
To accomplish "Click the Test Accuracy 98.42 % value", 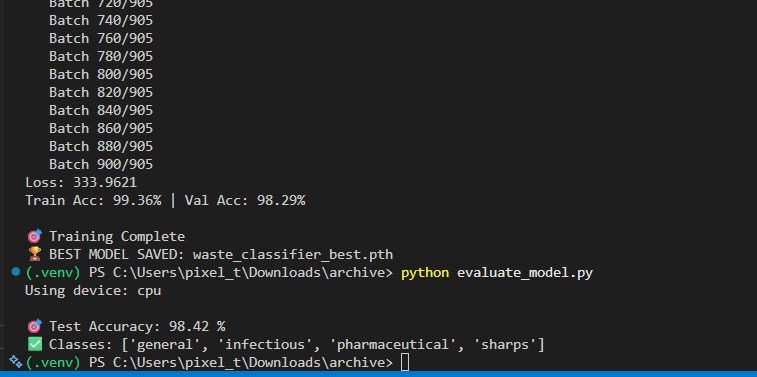I will coord(197,327).
